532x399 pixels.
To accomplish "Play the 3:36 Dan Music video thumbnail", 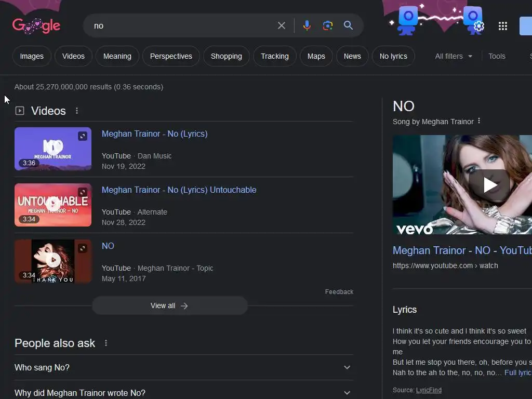I will [x=53, y=149].
